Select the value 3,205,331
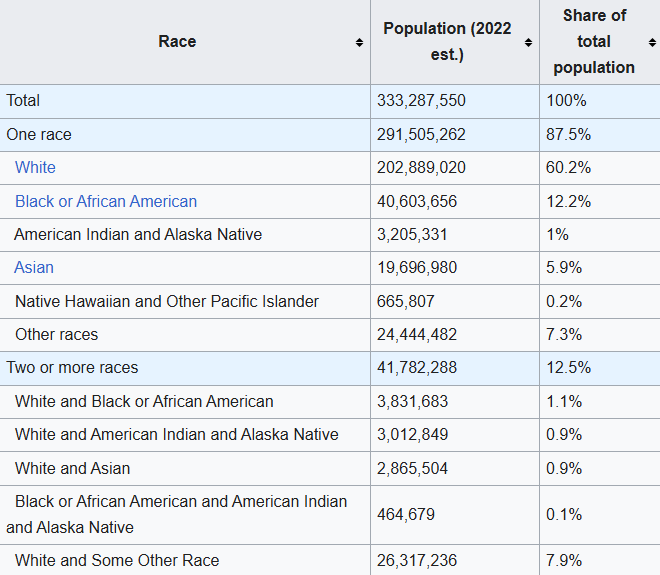Screen dimensions: 660x575 (412, 234)
